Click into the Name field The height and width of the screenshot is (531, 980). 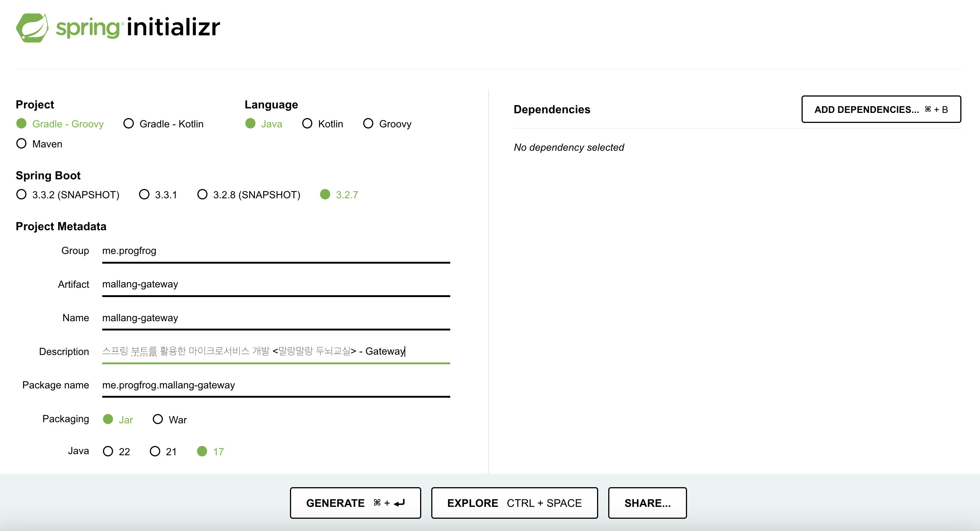click(276, 318)
